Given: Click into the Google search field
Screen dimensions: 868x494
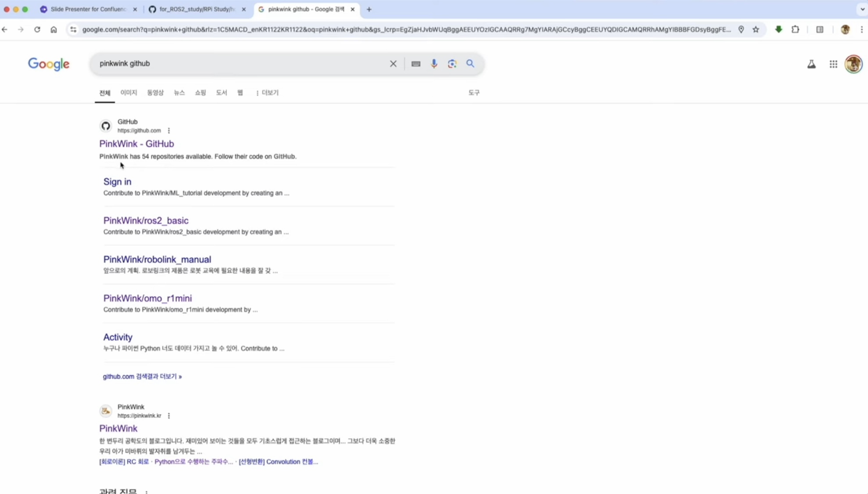Looking at the screenshot, I should click(x=241, y=64).
